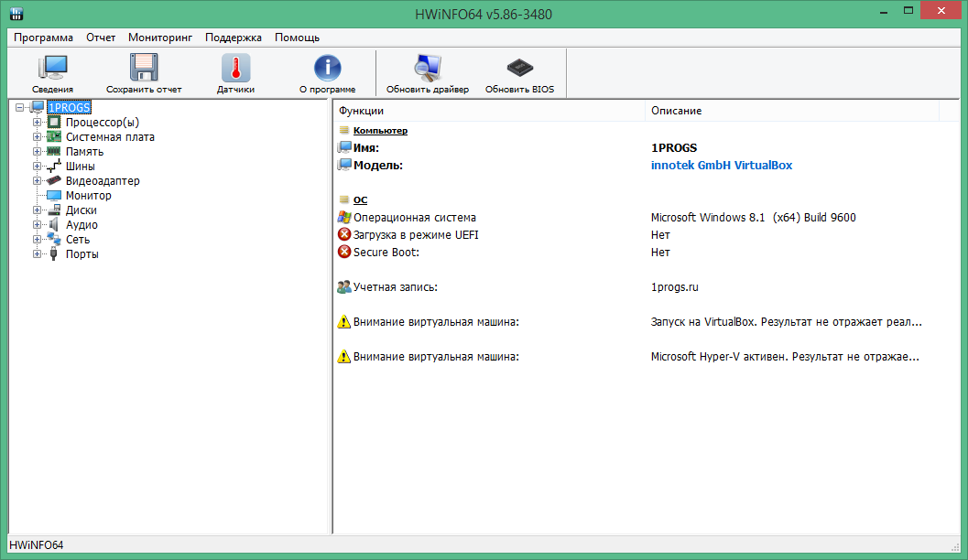This screenshot has width=968, height=560.
Task: Collapse the 1PROGS root node
Action: pos(21,108)
